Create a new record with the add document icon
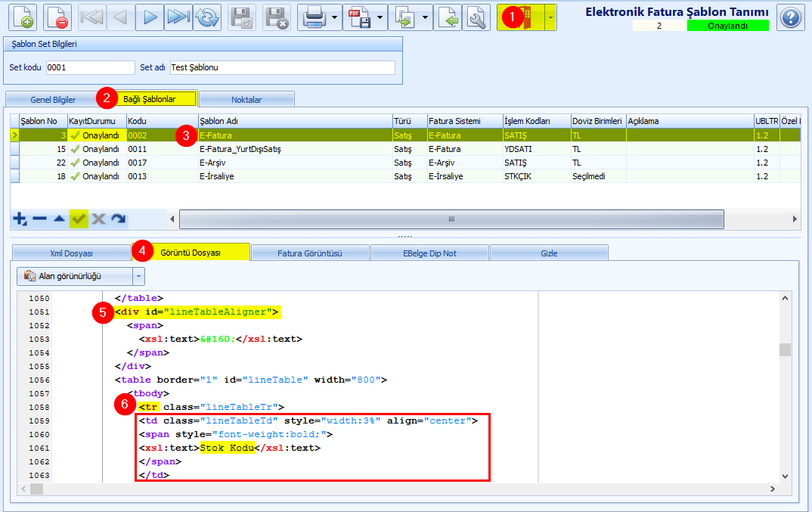Viewport: 812px width, 512px height. pyautogui.click(x=22, y=17)
